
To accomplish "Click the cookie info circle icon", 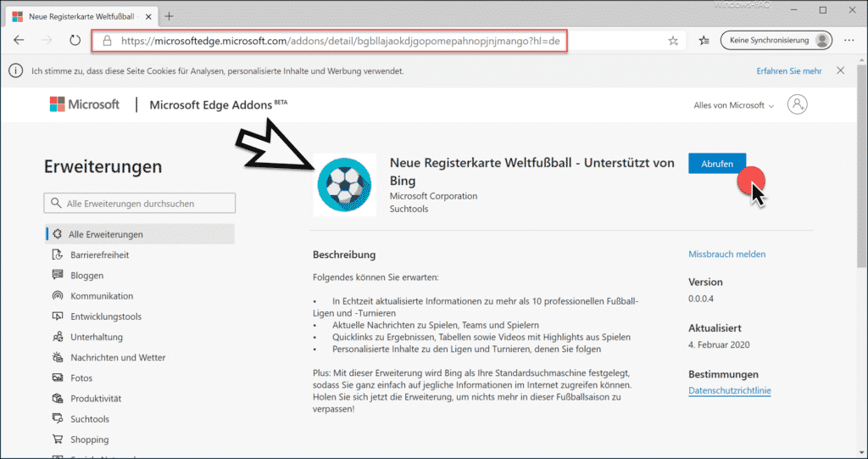I will (x=15, y=71).
